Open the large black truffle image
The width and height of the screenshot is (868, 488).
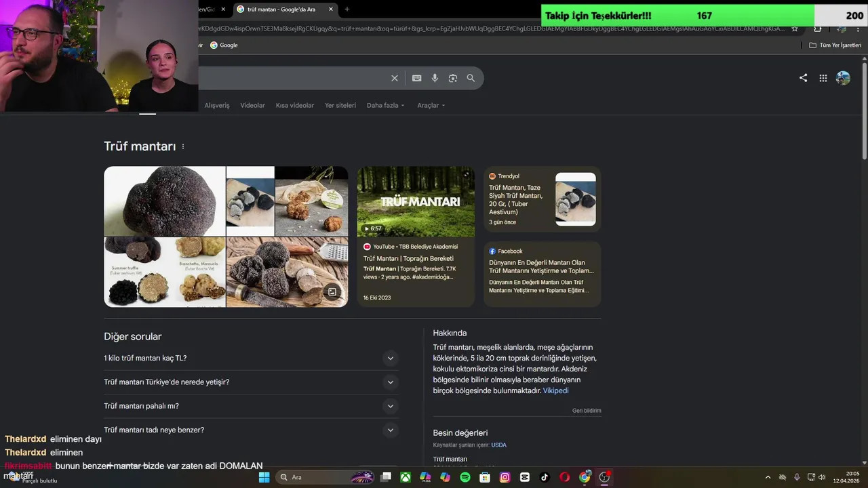(165, 201)
